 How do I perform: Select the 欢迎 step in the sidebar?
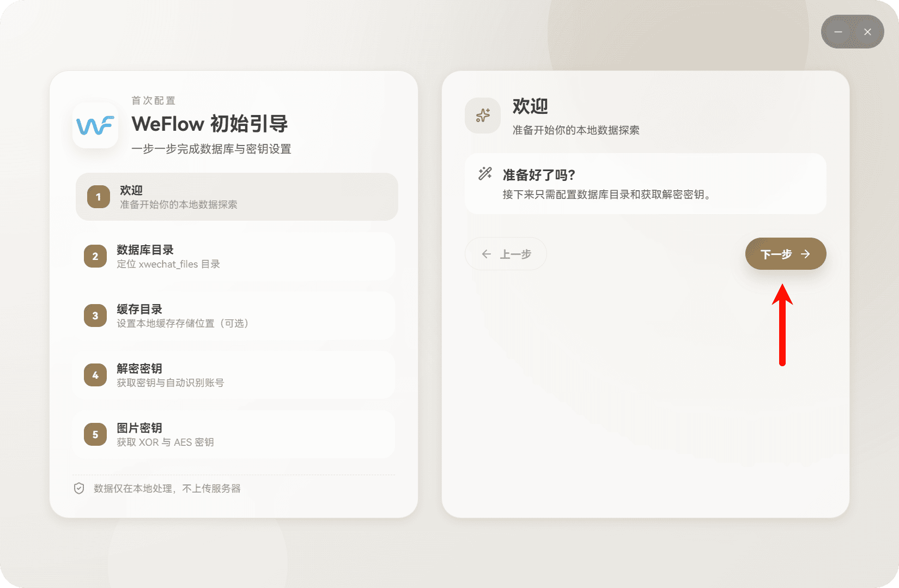236,197
